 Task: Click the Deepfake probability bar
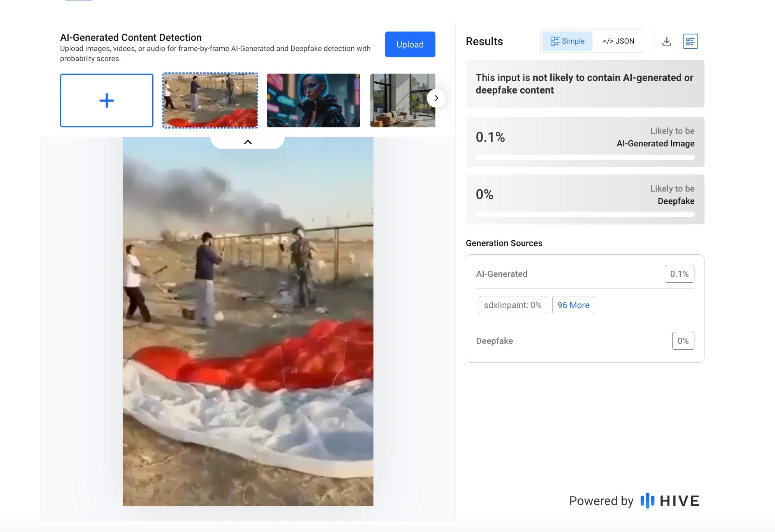(585, 215)
